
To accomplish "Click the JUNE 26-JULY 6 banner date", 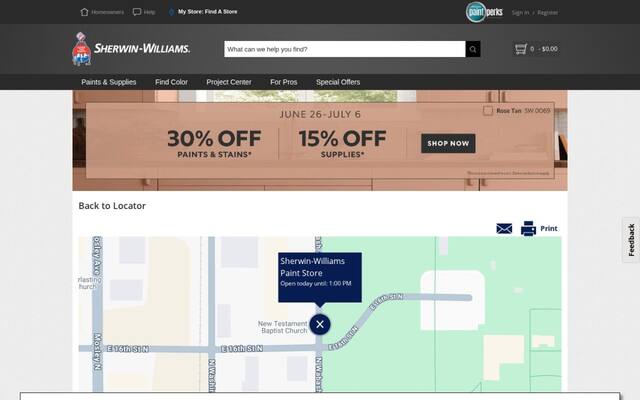I will pyautogui.click(x=320, y=114).
